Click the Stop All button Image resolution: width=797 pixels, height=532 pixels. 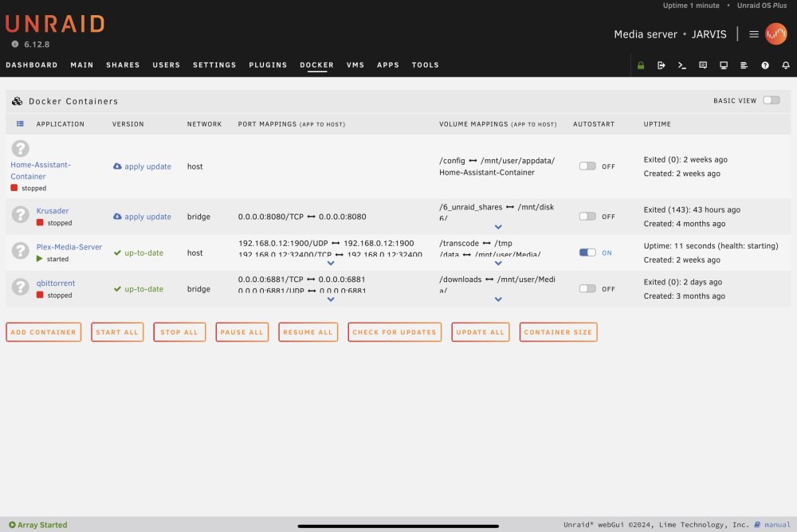pos(179,332)
